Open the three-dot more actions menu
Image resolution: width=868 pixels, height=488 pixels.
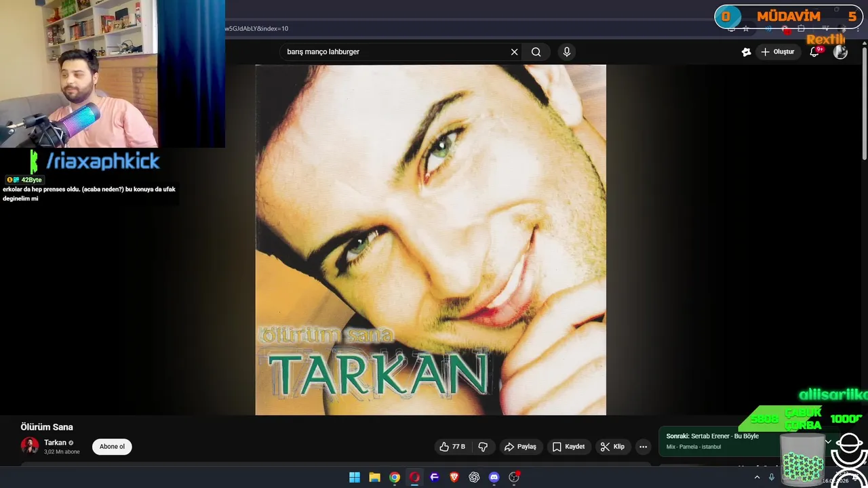coord(643,447)
